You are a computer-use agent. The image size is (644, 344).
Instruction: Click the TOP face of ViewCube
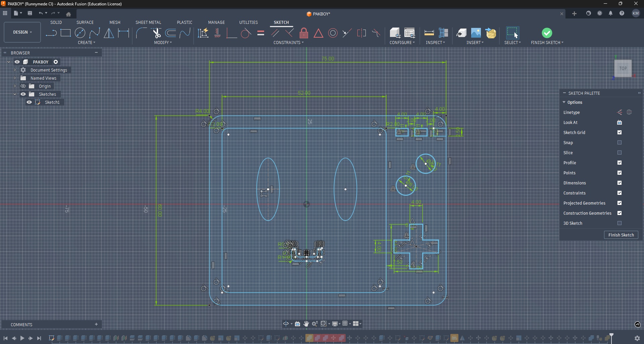point(623,69)
